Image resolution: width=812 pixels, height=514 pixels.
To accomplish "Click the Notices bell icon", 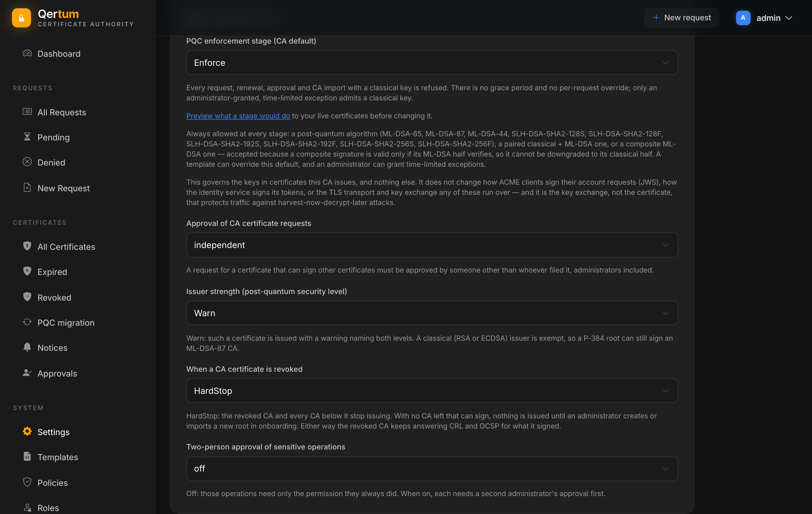I will [27, 347].
